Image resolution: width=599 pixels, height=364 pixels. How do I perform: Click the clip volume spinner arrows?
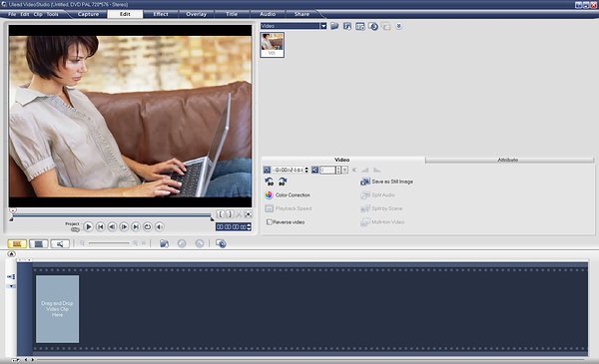coord(338,170)
